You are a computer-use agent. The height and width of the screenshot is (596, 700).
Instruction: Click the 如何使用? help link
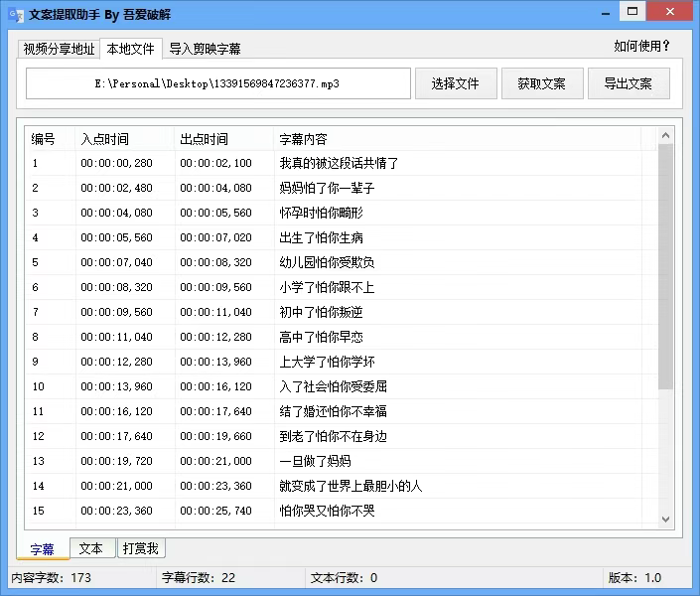[641, 46]
